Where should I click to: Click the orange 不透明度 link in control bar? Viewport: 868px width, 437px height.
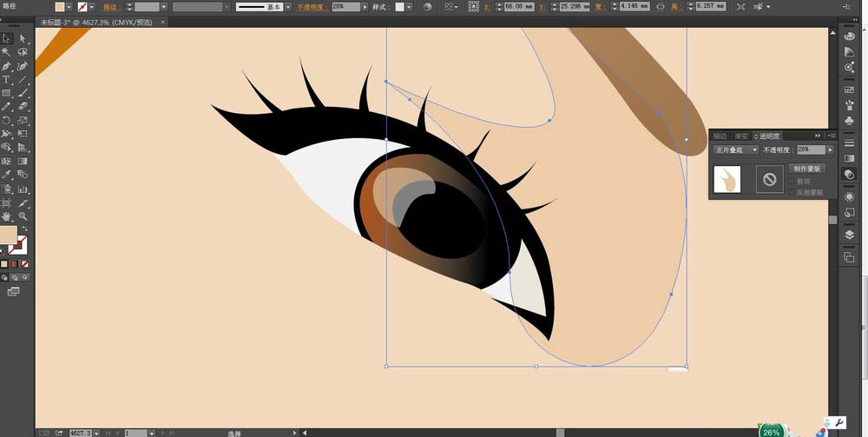311,7
